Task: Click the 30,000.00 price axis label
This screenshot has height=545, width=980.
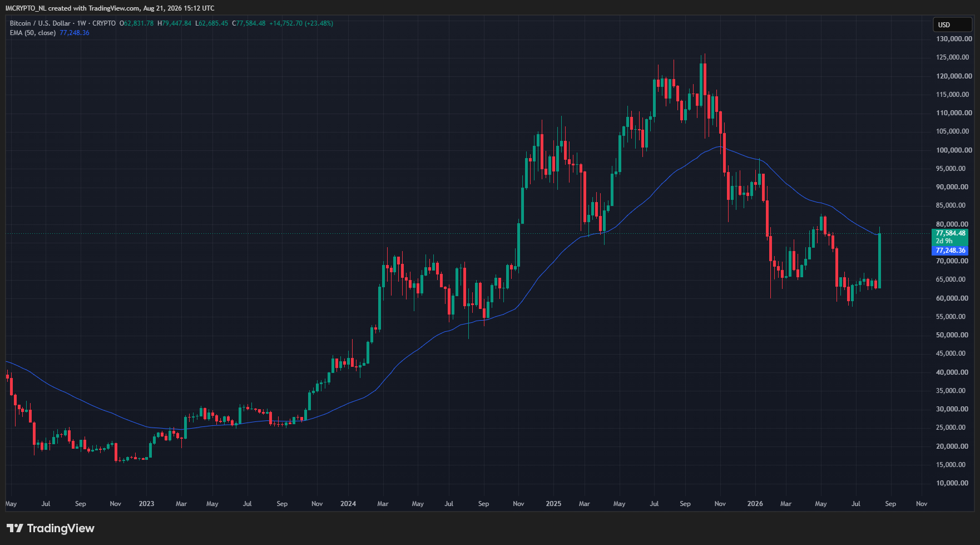Action: [952, 409]
